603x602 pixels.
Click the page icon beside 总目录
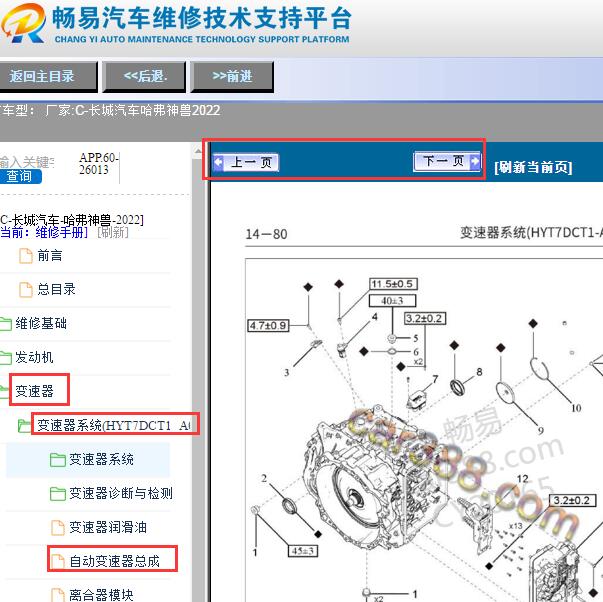26,290
